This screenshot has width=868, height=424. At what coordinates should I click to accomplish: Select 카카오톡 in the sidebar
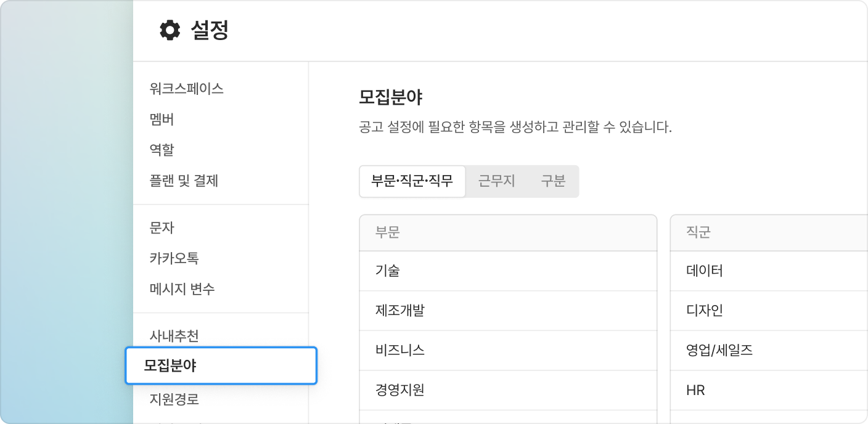click(174, 258)
